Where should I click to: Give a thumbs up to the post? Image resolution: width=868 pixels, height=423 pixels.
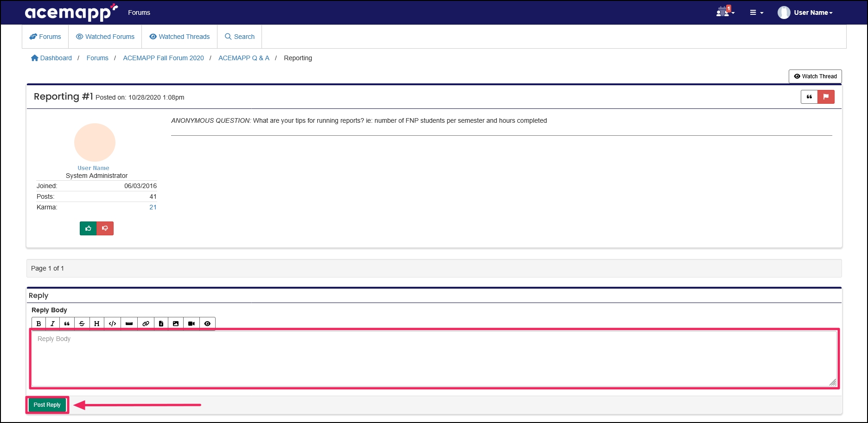tap(88, 228)
